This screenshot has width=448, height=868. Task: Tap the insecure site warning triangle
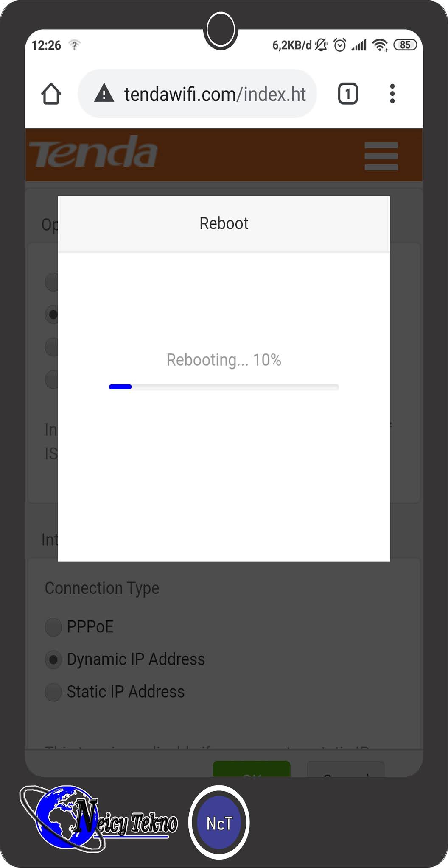(104, 93)
